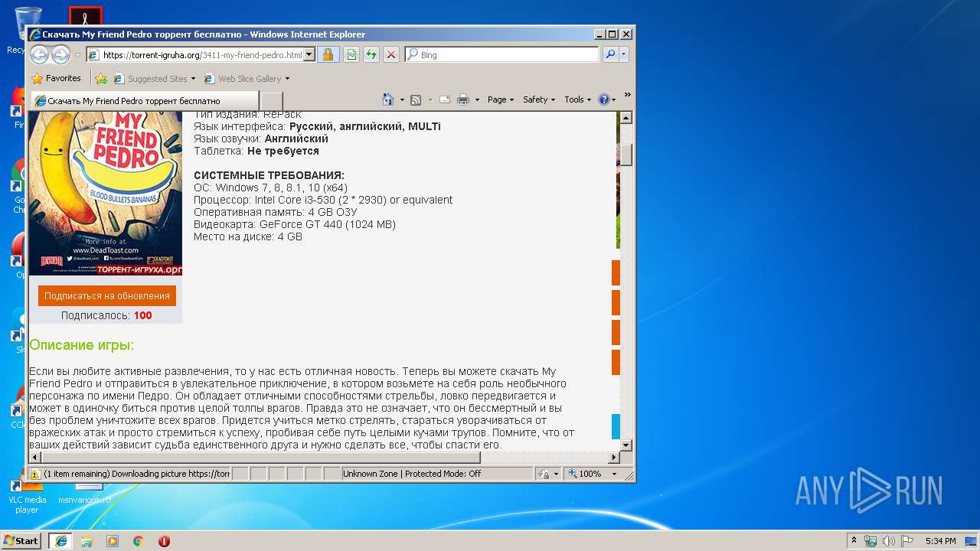Click the Описание игры heading
The width and height of the screenshot is (980, 551).
point(82,345)
